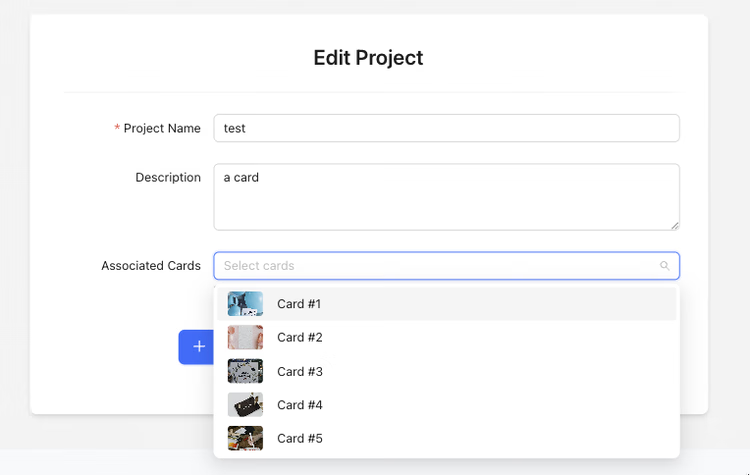Click the Project Name label
The width and height of the screenshot is (750, 475).
(x=162, y=128)
